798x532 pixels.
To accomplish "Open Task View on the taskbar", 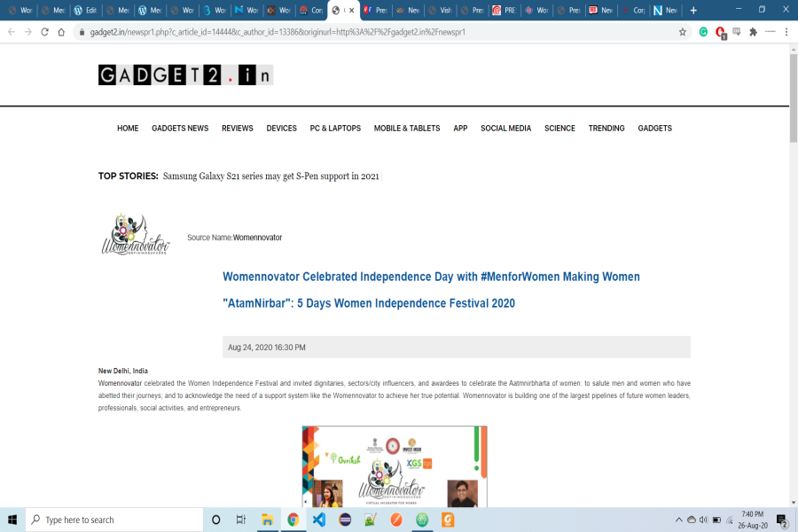I will click(x=241, y=520).
